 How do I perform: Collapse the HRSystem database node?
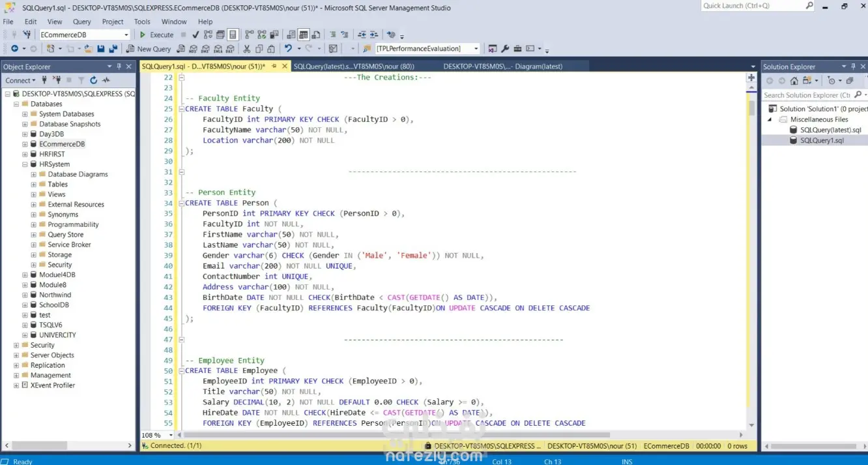point(25,164)
